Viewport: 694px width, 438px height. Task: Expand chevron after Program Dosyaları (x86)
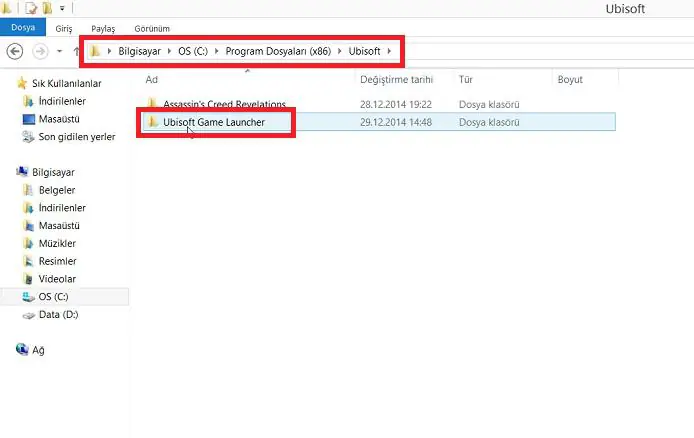(x=339, y=51)
